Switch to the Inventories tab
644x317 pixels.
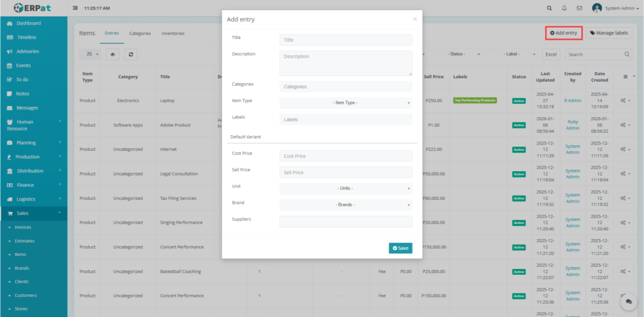pos(173,33)
